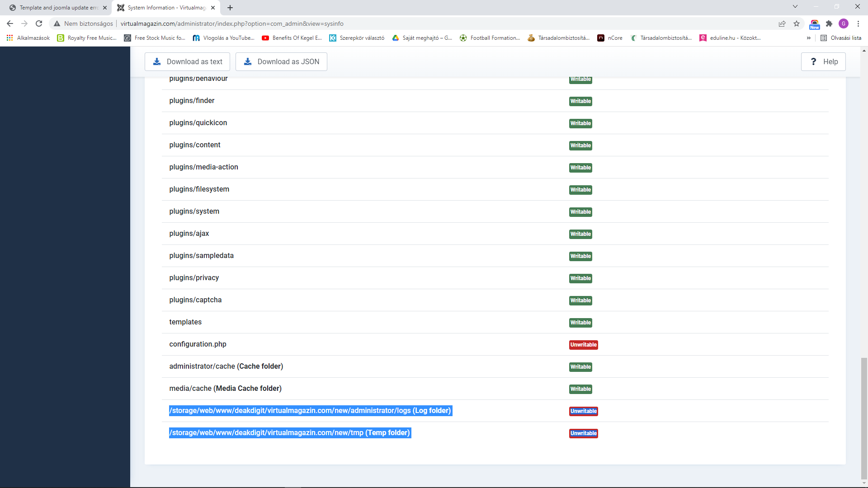Open the Alkalmazások apps bookmark

click(28, 38)
